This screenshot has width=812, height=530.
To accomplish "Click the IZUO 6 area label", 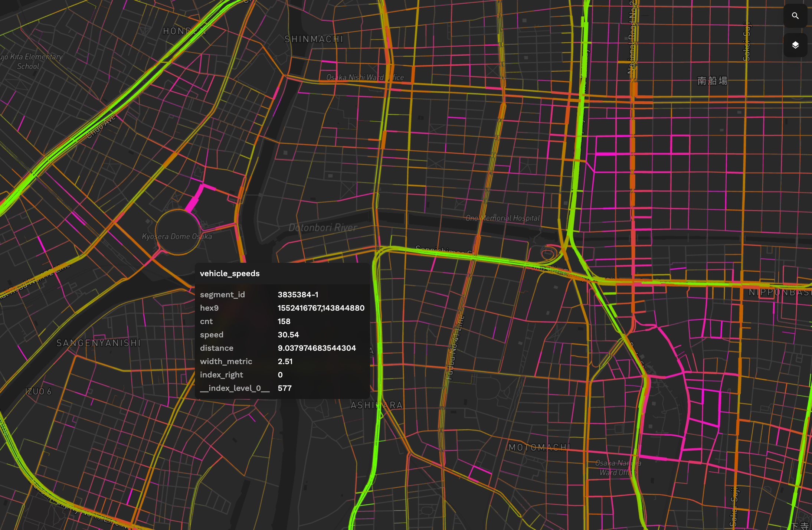I will click(x=38, y=391).
